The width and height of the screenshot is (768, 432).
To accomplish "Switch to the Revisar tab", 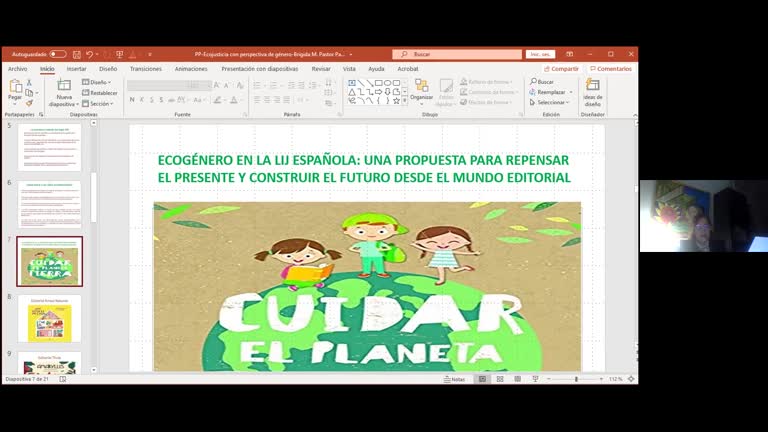I will pos(321,69).
